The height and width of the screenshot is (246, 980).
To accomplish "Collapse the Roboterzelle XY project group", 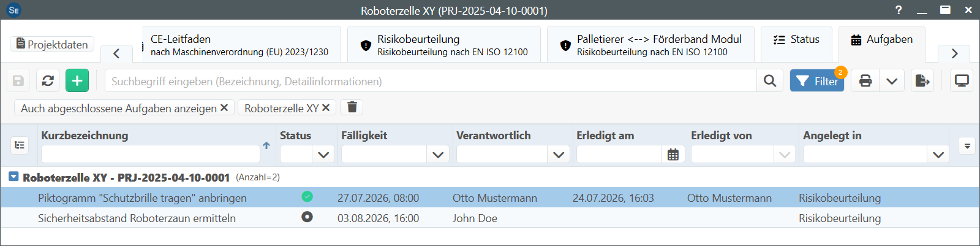I will [x=13, y=177].
